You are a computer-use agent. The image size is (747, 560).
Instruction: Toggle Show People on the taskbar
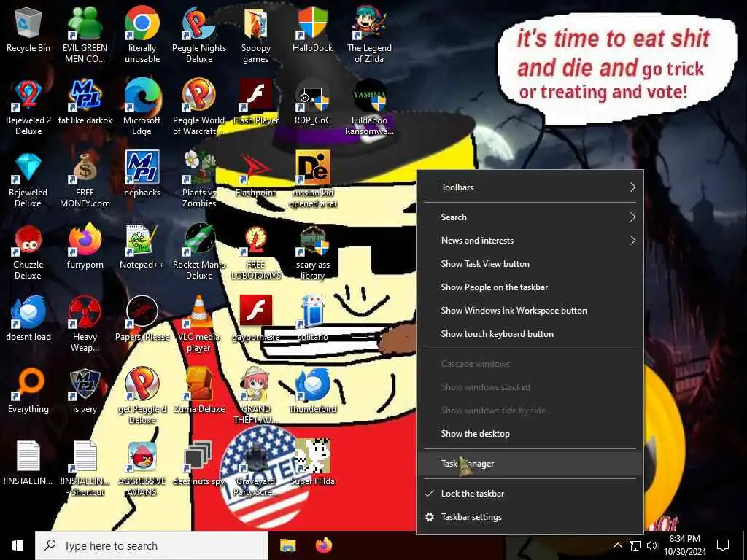click(x=530, y=287)
